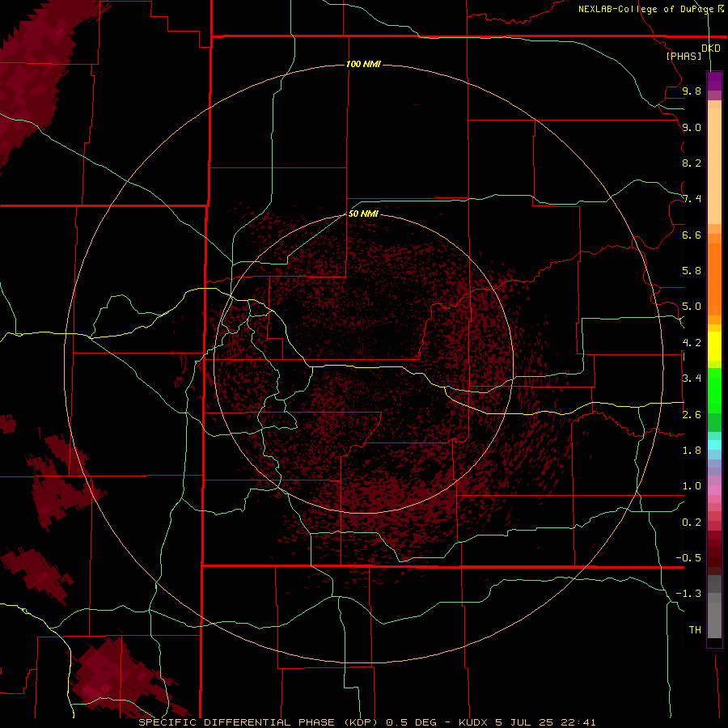Click the 0.2 scale label
The image size is (728, 728).
coord(692,523)
